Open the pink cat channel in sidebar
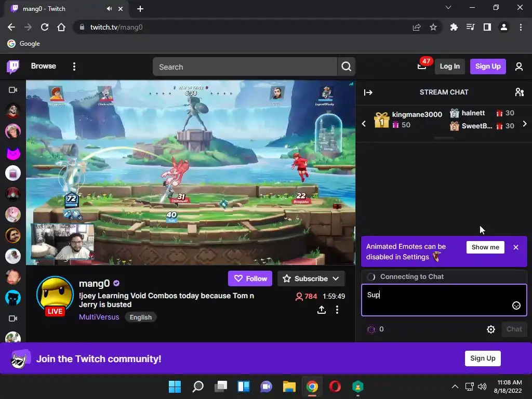Viewport: 532px width, 399px height. pyautogui.click(x=13, y=153)
